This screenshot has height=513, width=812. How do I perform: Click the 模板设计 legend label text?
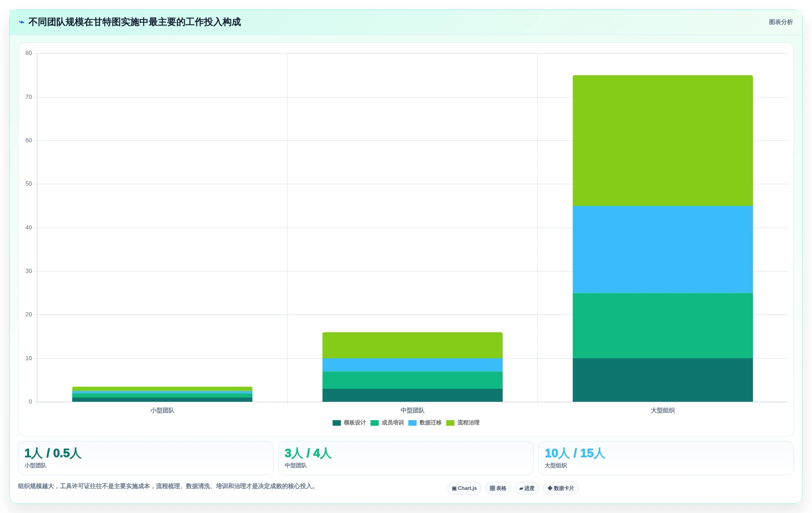point(355,423)
